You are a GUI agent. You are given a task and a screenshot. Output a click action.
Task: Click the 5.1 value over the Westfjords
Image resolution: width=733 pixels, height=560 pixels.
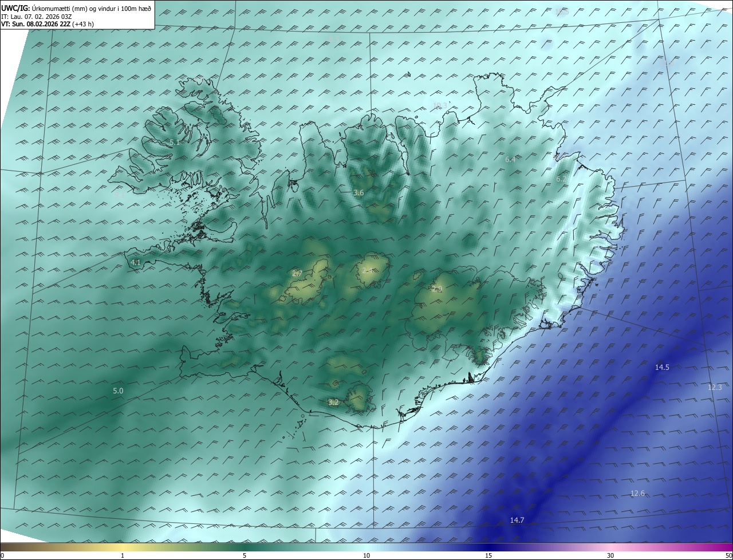(175, 142)
